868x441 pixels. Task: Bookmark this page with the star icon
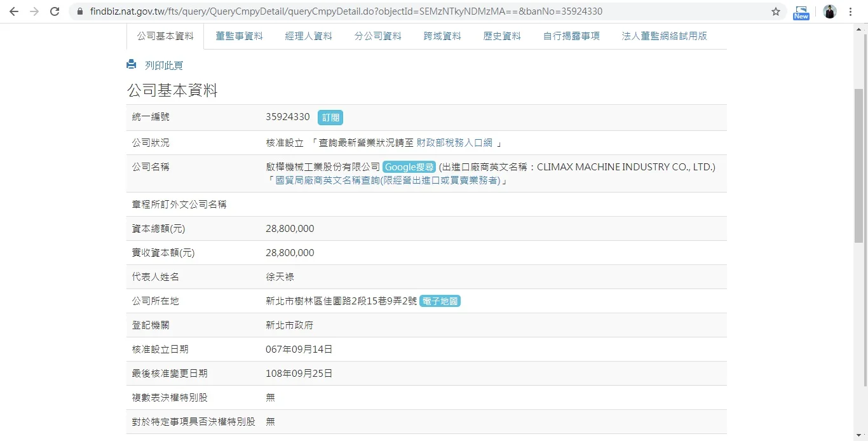775,11
